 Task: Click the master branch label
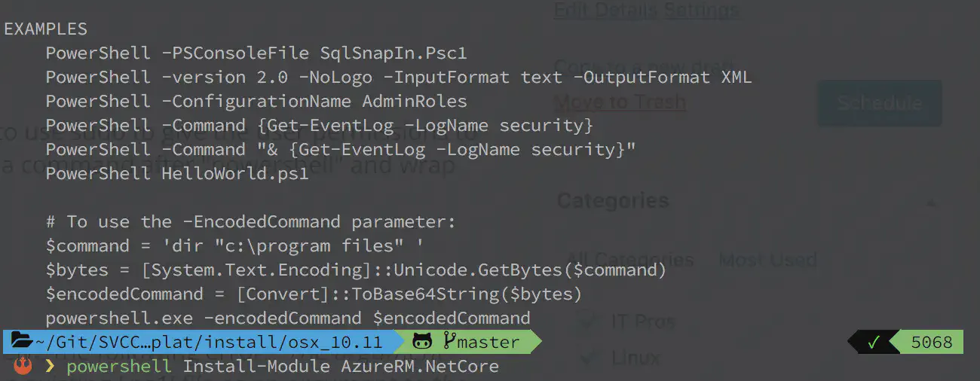488,342
